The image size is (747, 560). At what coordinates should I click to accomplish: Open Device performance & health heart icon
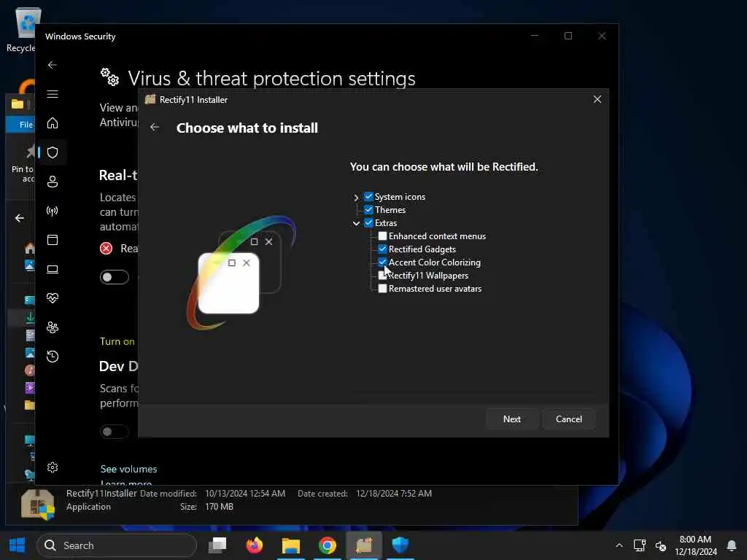(x=53, y=298)
